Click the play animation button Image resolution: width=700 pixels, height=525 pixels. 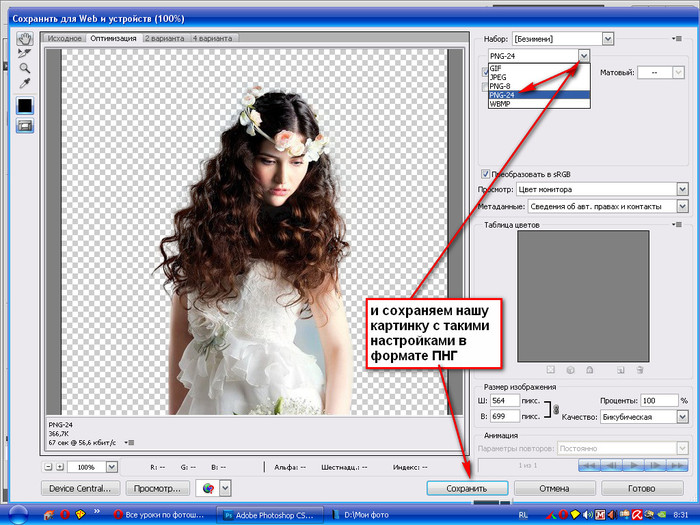633,465
